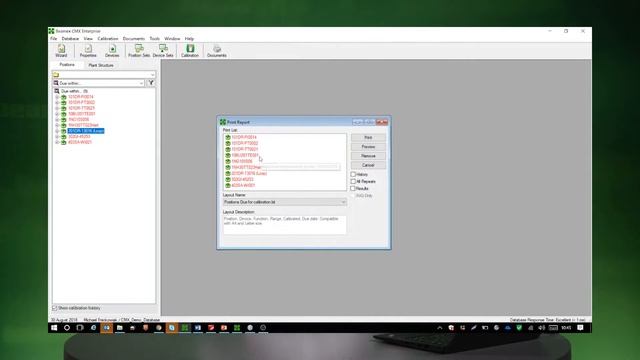Viewport: 640px width, 360px height.
Task: Open Task View on the taskbar
Action: pos(80,328)
